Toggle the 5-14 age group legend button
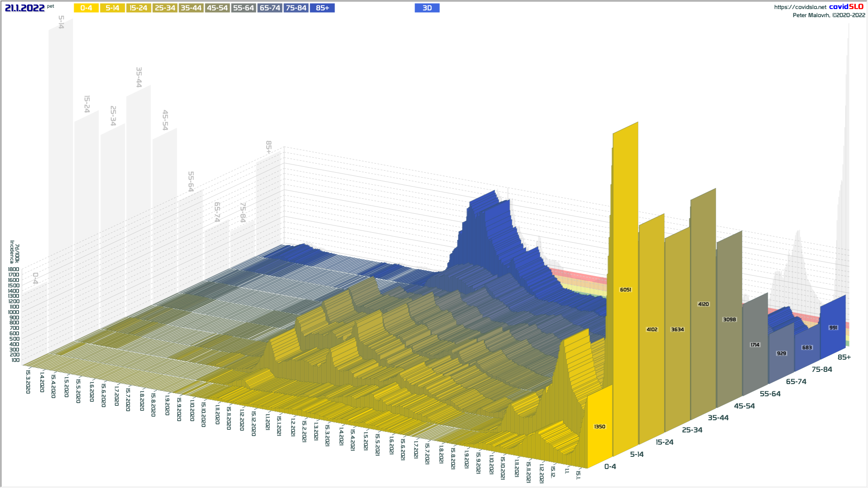The width and height of the screenshot is (868, 488). coord(113,8)
